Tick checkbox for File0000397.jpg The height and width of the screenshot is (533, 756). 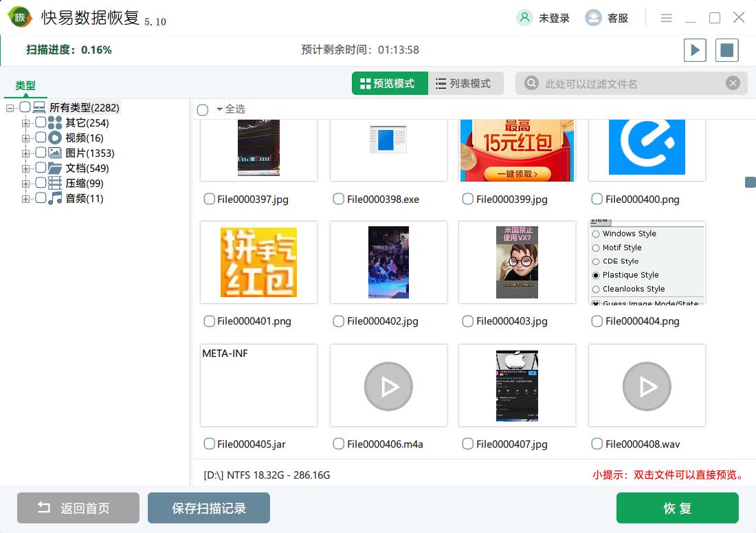pos(209,199)
